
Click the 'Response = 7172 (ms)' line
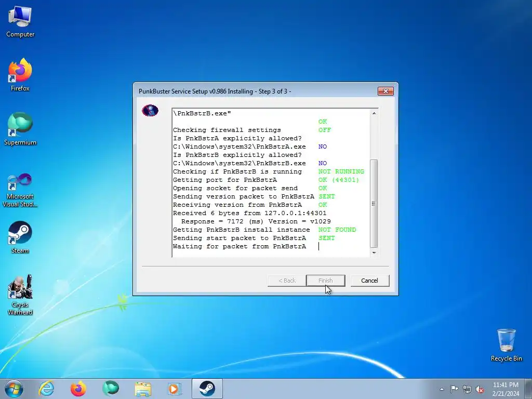(256, 221)
